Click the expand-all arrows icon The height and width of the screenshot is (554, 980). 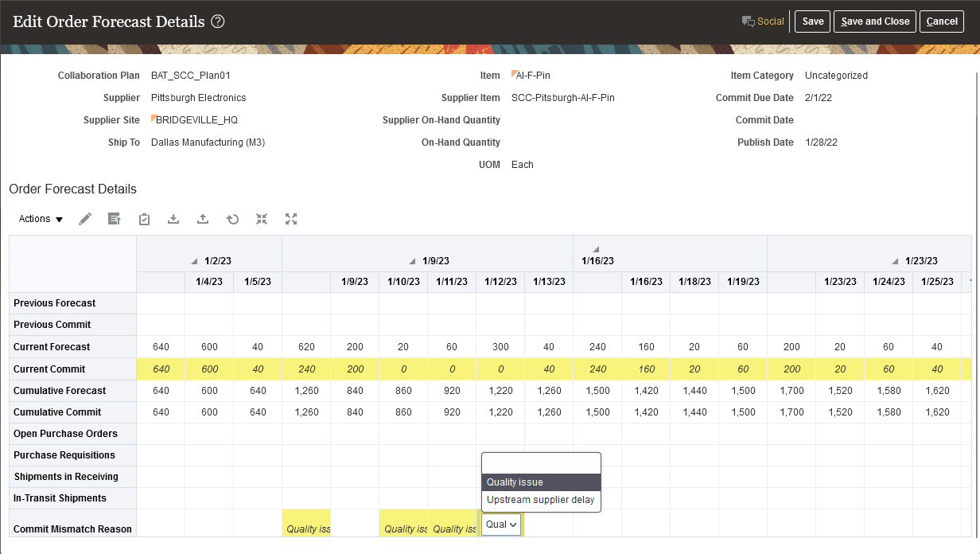pyautogui.click(x=291, y=219)
